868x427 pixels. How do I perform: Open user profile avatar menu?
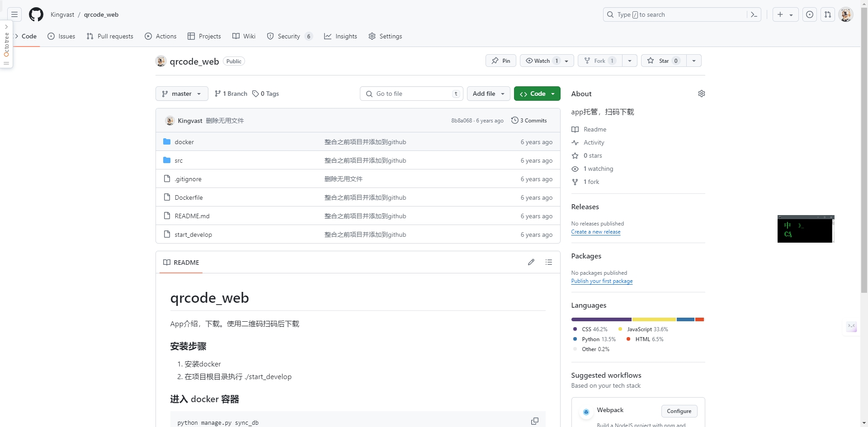coord(846,14)
